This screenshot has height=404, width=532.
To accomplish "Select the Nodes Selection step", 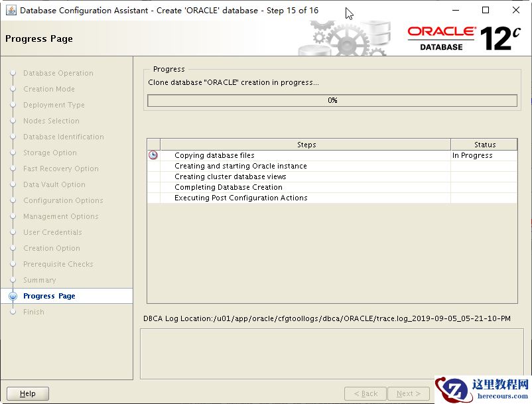I will [51, 121].
